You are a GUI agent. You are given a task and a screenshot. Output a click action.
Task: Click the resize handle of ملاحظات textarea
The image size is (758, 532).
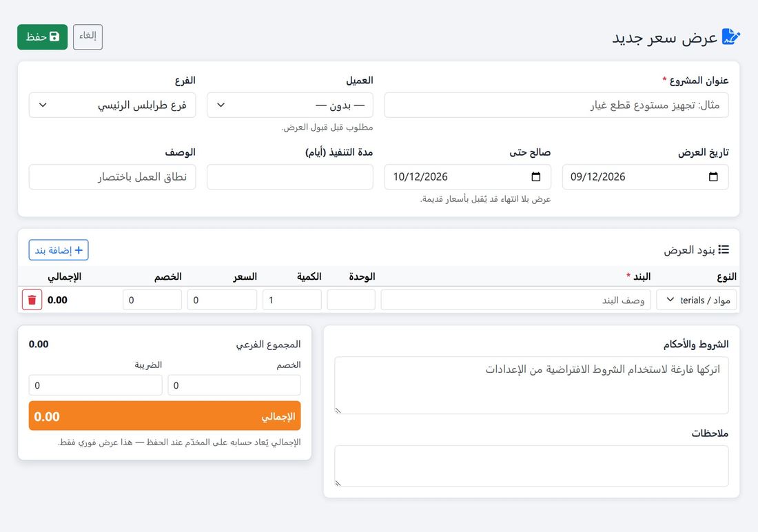(x=338, y=483)
